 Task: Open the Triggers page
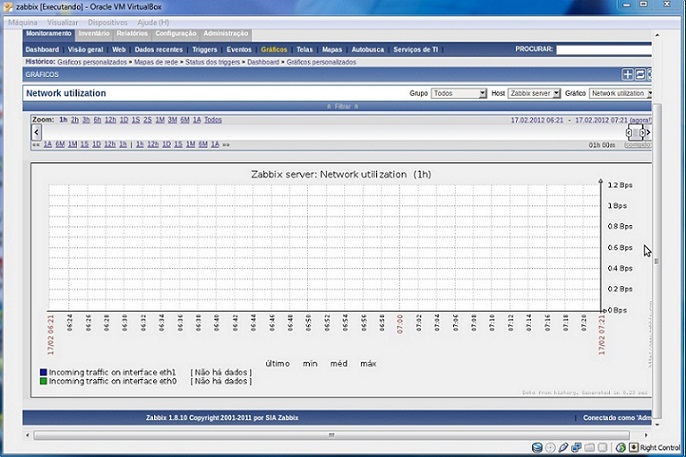pyautogui.click(x=204, y=50)
